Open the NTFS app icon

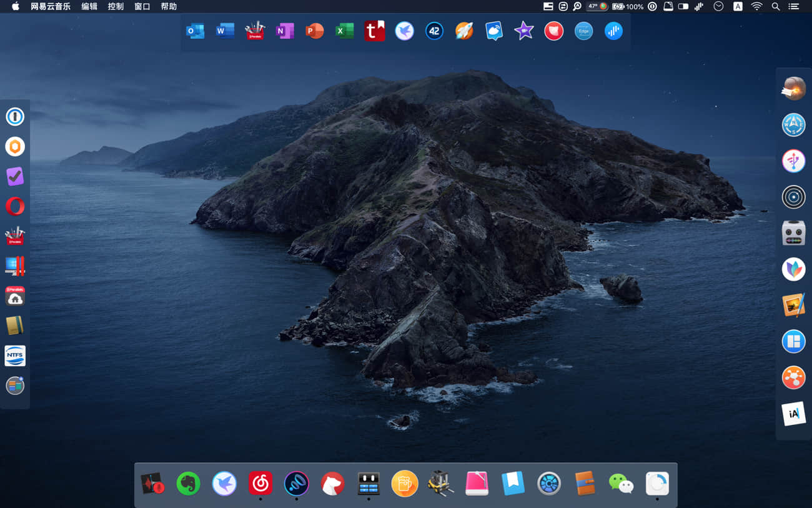tap(15, 356)
